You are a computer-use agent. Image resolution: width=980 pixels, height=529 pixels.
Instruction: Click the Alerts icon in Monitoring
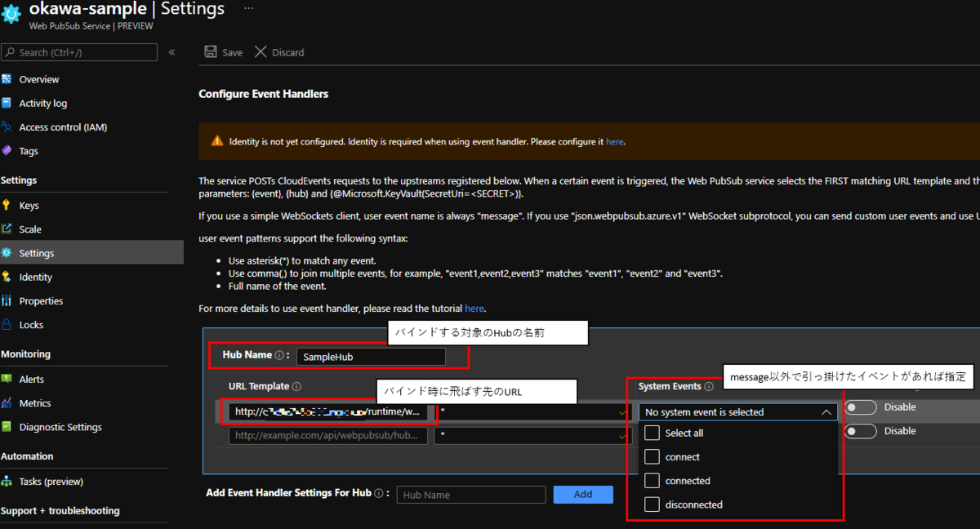point(7,379)
